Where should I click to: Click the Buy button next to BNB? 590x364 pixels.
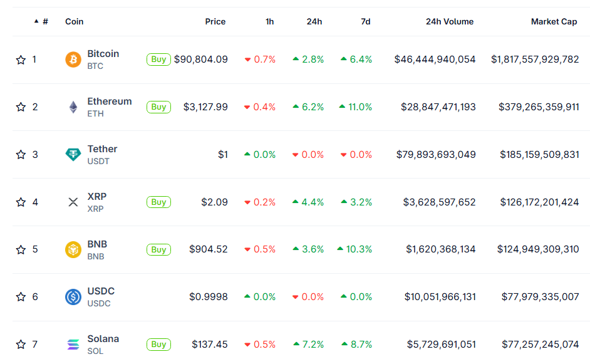(x=158, y=249)
